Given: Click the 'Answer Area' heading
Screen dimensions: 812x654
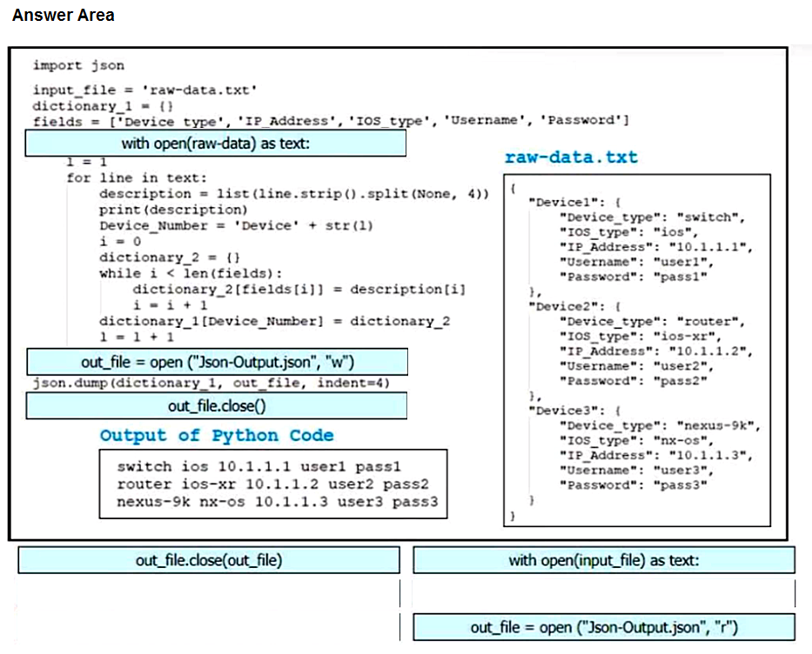Looking at the screenshot, I should point(64,15).
